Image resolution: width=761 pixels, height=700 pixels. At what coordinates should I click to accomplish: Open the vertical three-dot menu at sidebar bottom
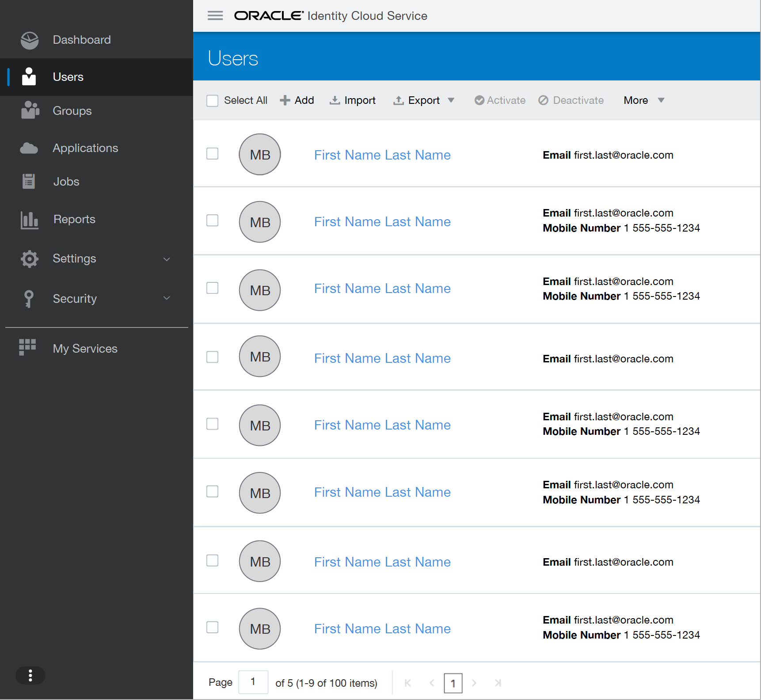tap(30, 675)
